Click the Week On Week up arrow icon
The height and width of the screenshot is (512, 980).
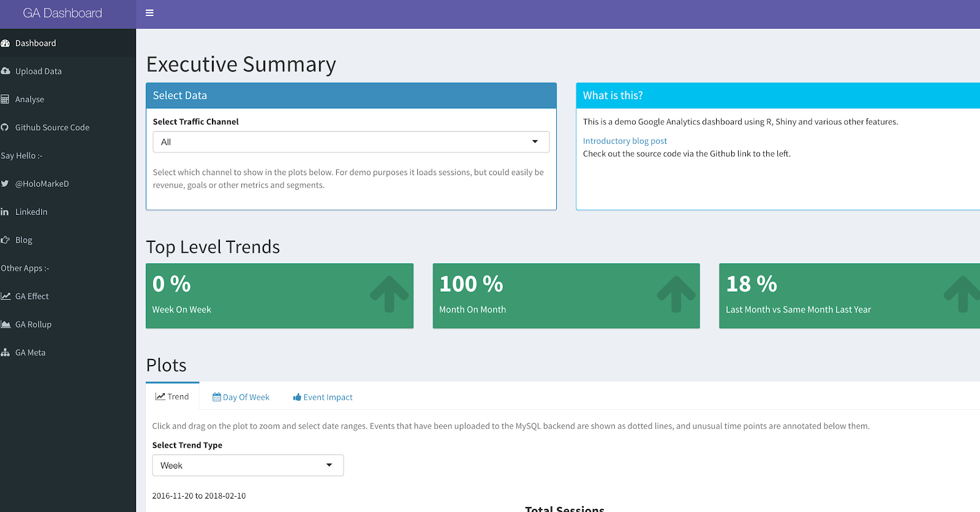point(390,295)
